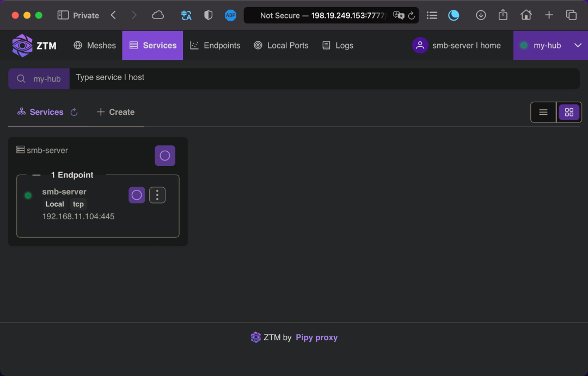The width and height of the screenshot is (588, 376).
Task: Click the smb-server user avatar icon
Action: pyautogui.click(x=420, y=45)
